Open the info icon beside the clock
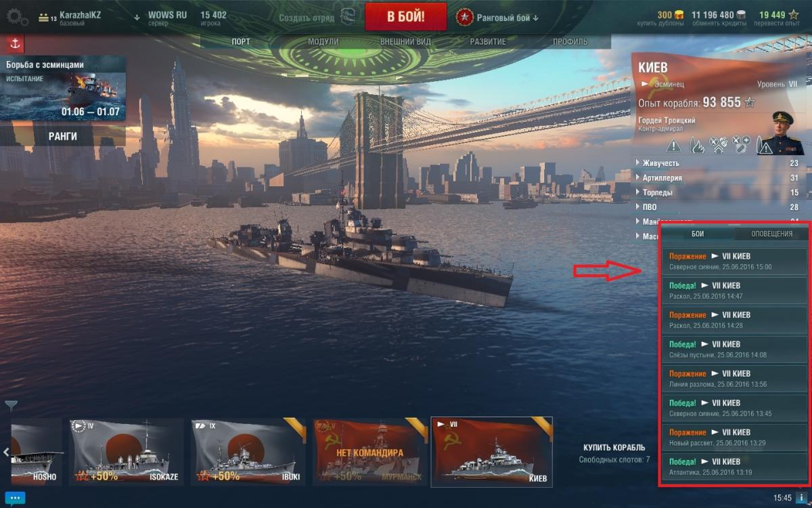 pyautogui.click(x=801, y=498)
